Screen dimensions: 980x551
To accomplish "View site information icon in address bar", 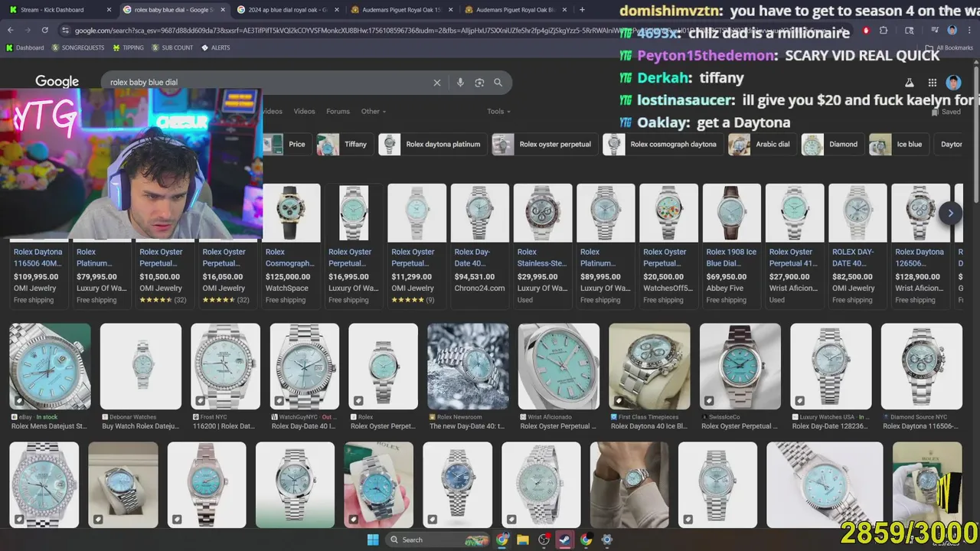I will pyautogui.click(x=66, y=30).
